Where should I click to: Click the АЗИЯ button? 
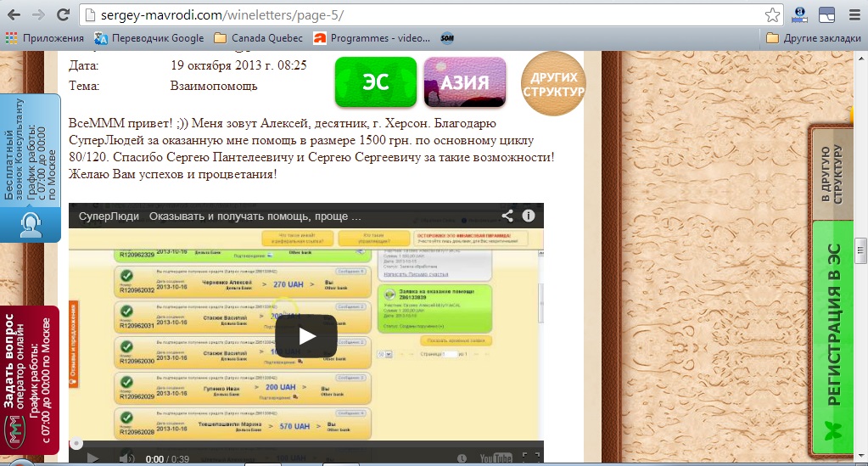click(x=465, y=82)
